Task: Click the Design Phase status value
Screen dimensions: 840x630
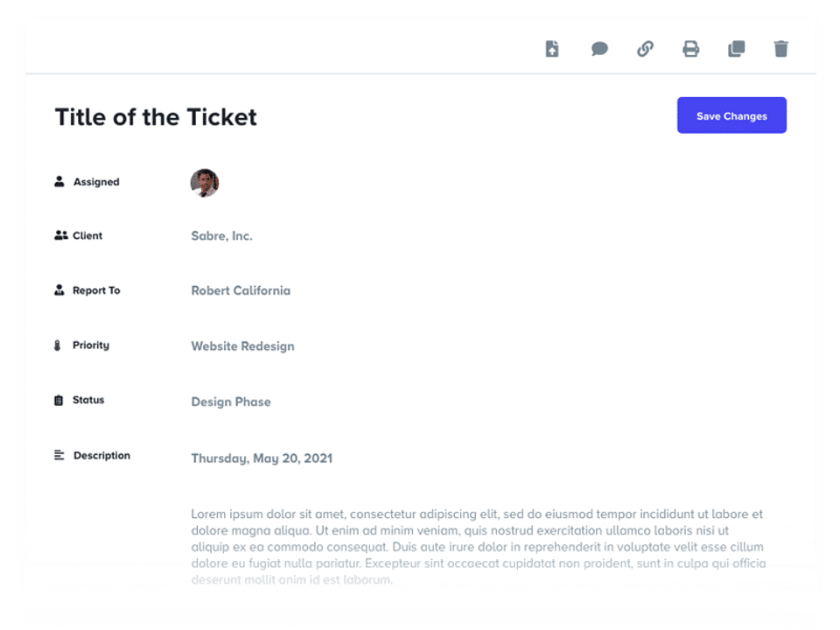Action: 231,402
